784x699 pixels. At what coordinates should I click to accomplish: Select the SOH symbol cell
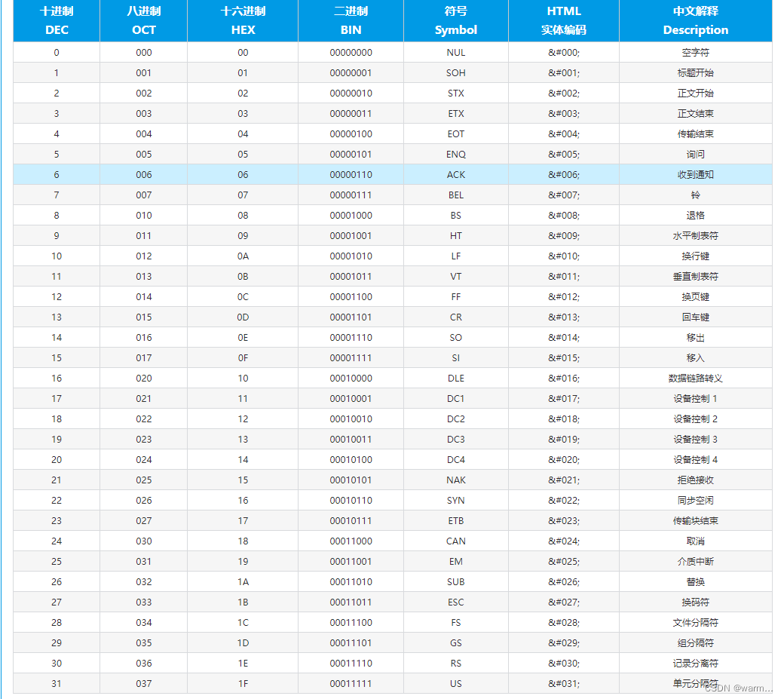pyautogui.click(x=456, y=73)
